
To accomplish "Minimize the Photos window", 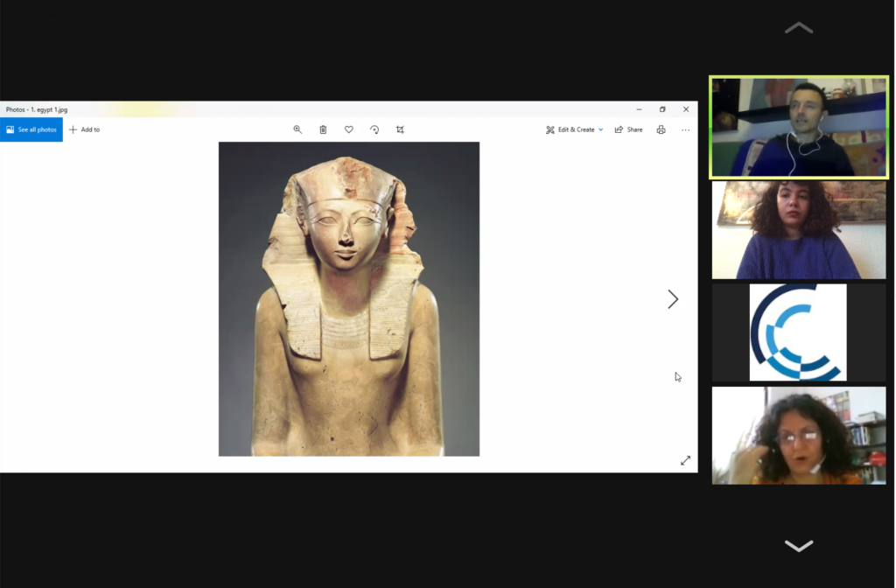I will [x=640, y=109].
